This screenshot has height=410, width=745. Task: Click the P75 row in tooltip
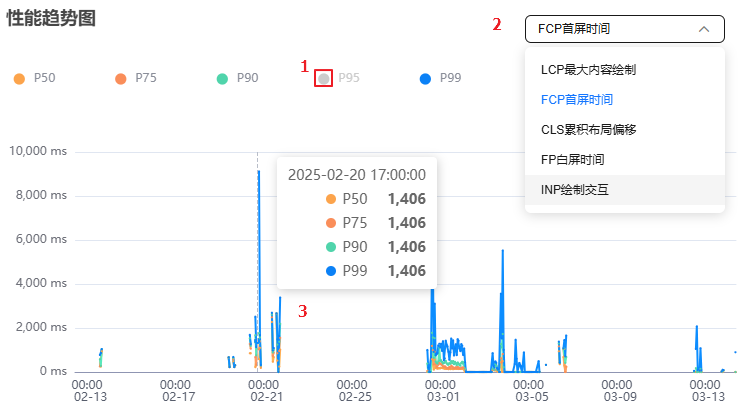point(375,223)
